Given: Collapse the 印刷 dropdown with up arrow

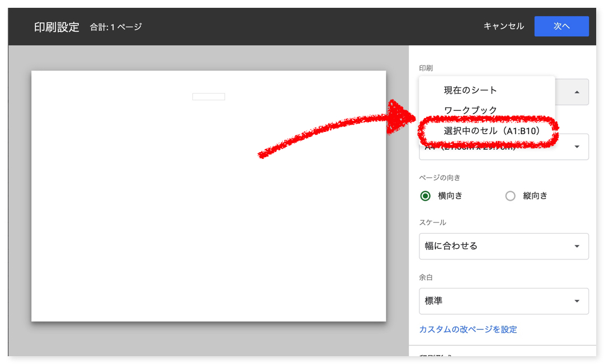Looking at the screenshot, I should tap(577, 92).
